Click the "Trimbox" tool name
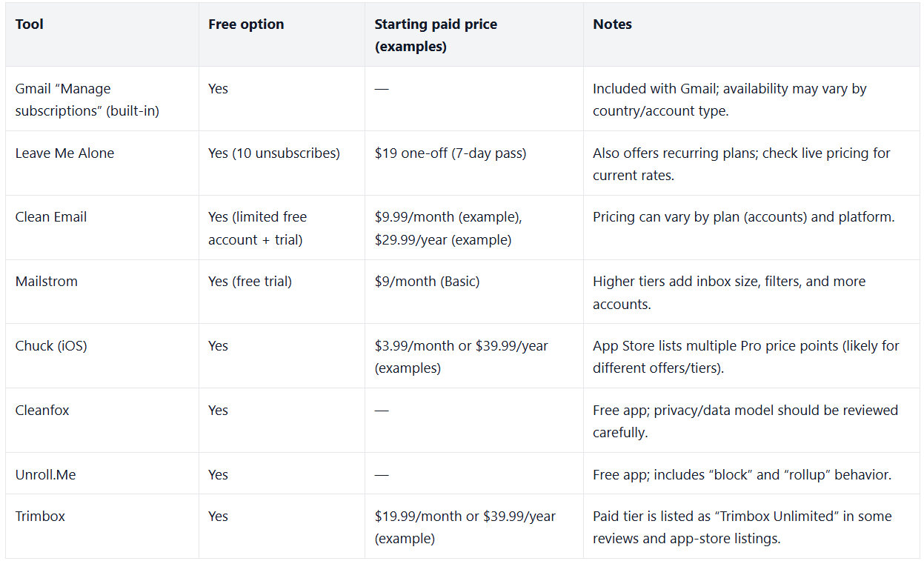Image resolution: width=924 pixels, height=561 pixels. pos(40,517)
